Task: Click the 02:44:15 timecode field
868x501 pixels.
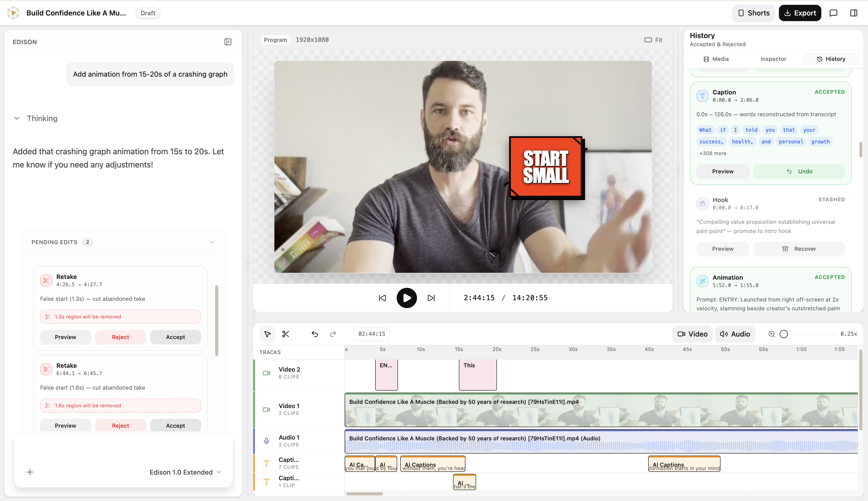Action: coord(372,334)
